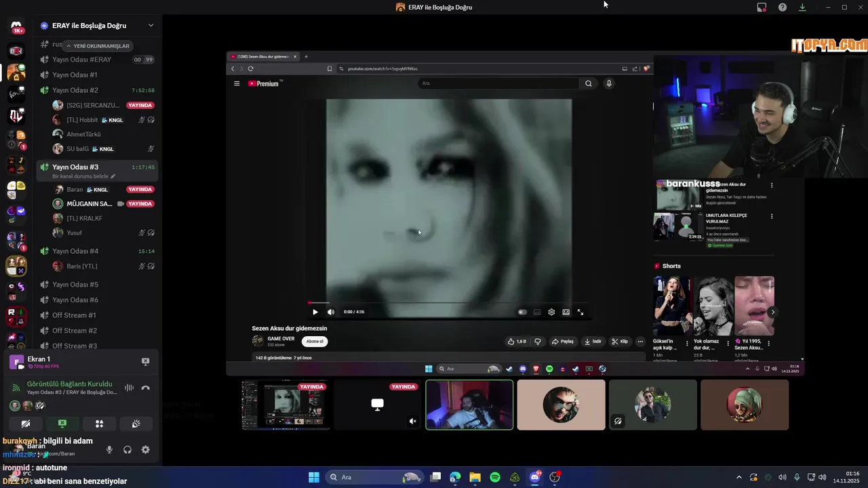Open Direct Messages home icon in server list
The height and width of the screenshot is (488, 868).
pyautogui.click(x=16, y=27)
